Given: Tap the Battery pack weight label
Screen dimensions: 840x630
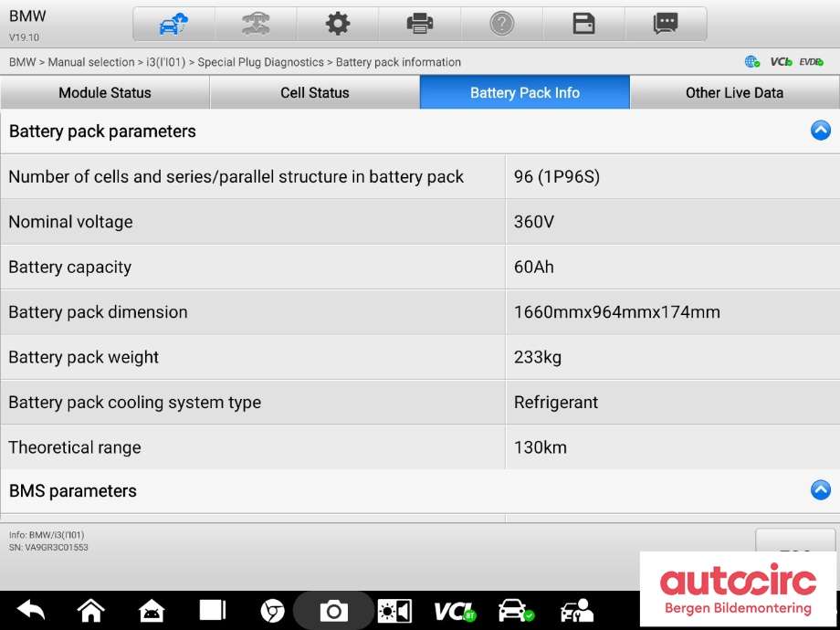Looking at the screenshot, I should pyautogui.click(x=84, y=357).
